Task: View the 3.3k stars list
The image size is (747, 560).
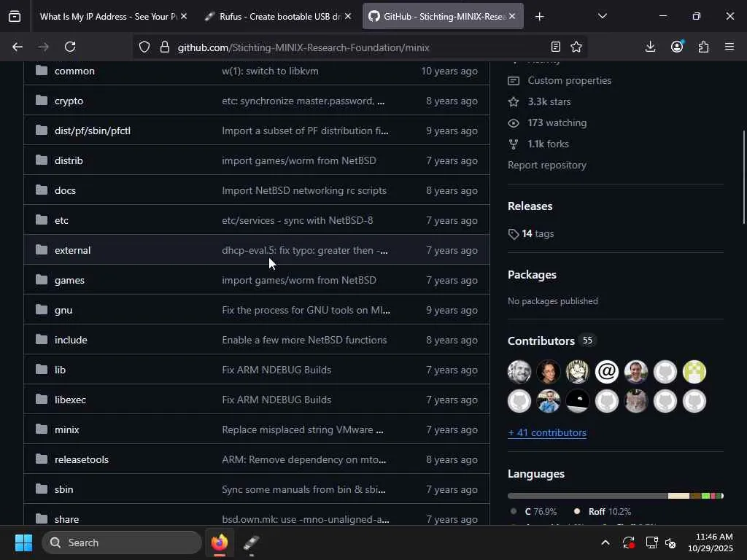Action: [x=549, y=101]
